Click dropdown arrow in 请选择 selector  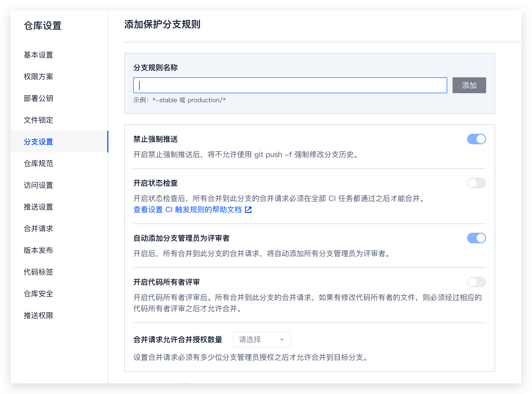tap(282, 339)
